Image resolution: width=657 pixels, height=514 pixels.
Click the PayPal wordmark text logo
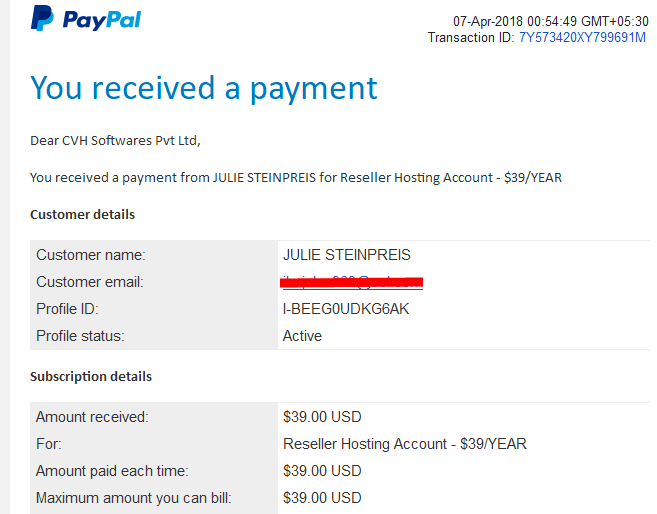tap(102, 21)
